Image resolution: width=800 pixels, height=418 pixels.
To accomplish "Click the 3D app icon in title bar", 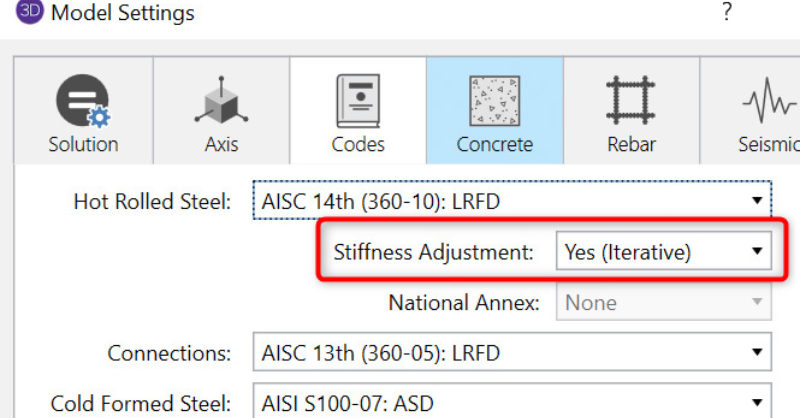I will [x=28, y=13].
